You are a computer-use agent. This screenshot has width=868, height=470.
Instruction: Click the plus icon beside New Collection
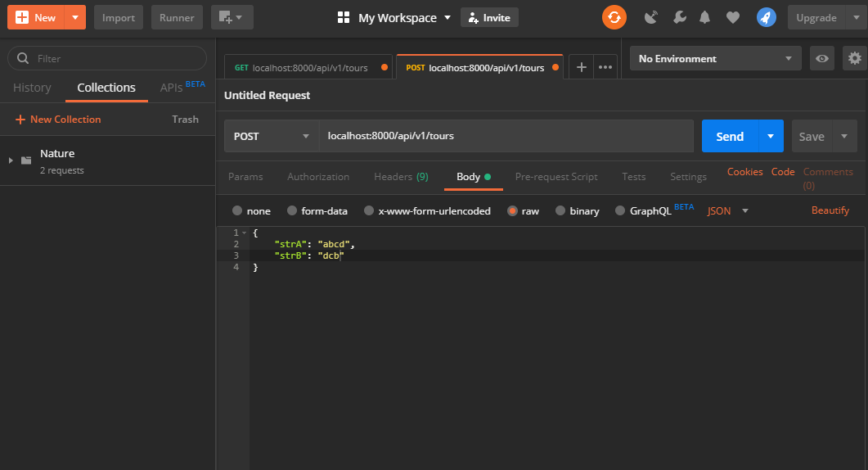[x=20, y=120]
